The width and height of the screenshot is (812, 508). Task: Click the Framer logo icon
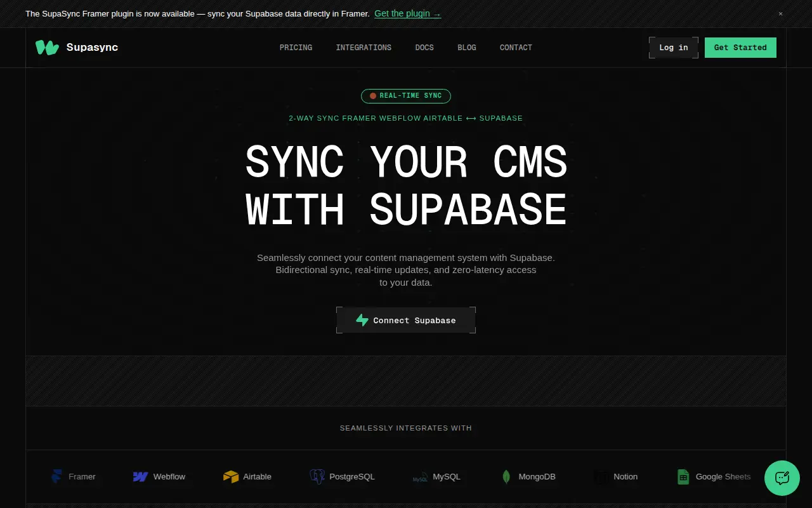57,477
